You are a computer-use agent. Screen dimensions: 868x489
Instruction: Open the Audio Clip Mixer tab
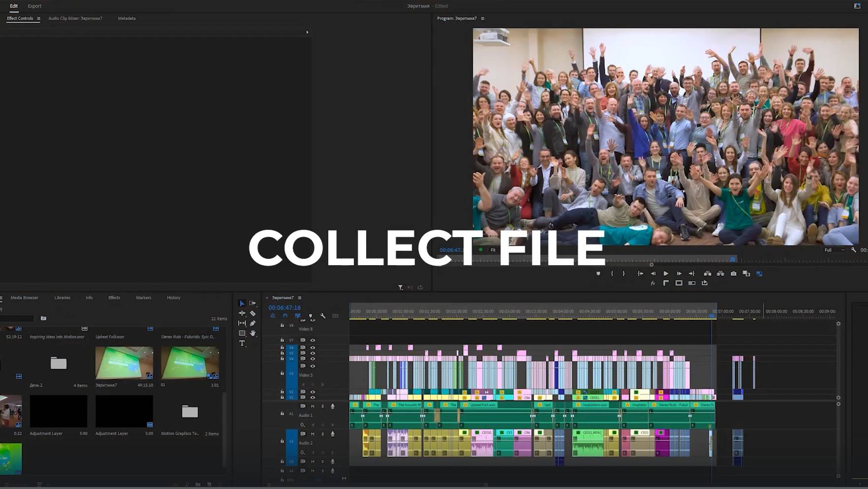pyautogui.click(x=75, y=19)
